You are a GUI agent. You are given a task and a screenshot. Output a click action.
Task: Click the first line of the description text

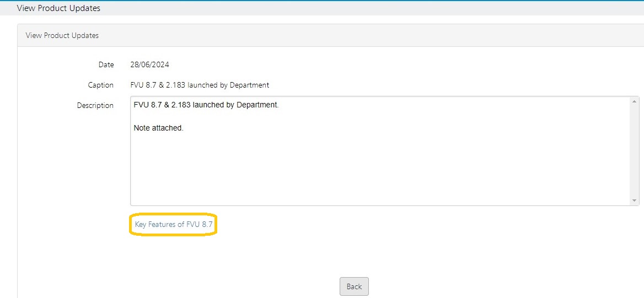(206, 105)
